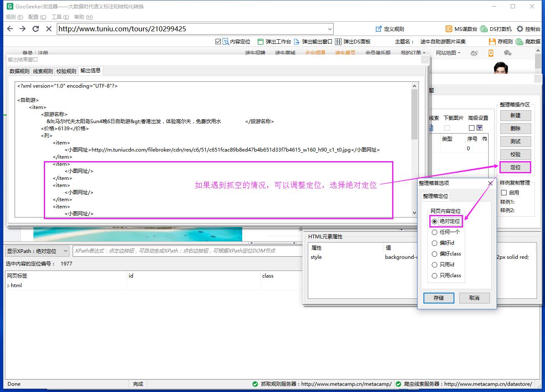Viewport: 545px width, 392px height.
Task: Click the WeChat icon on the webpage
Action: pyautogui.click(x=508, y=53)
